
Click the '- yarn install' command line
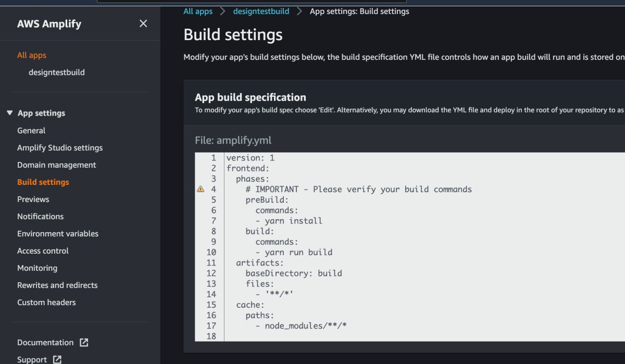pos(289,221)
